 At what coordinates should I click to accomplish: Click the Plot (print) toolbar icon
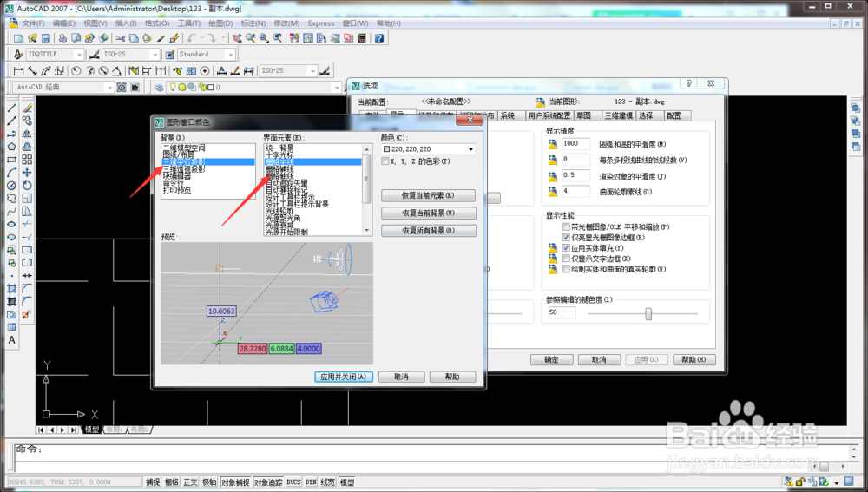(x=62, y=38)
